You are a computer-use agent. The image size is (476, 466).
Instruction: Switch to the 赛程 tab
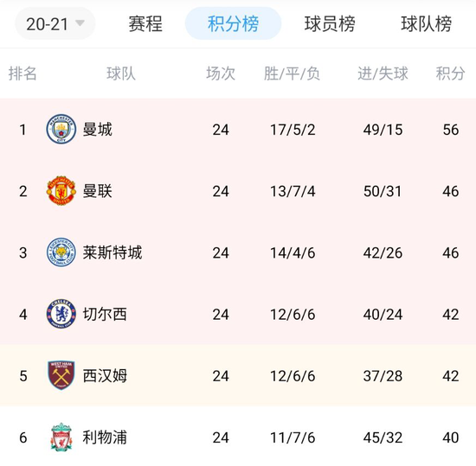pos(145,23)
